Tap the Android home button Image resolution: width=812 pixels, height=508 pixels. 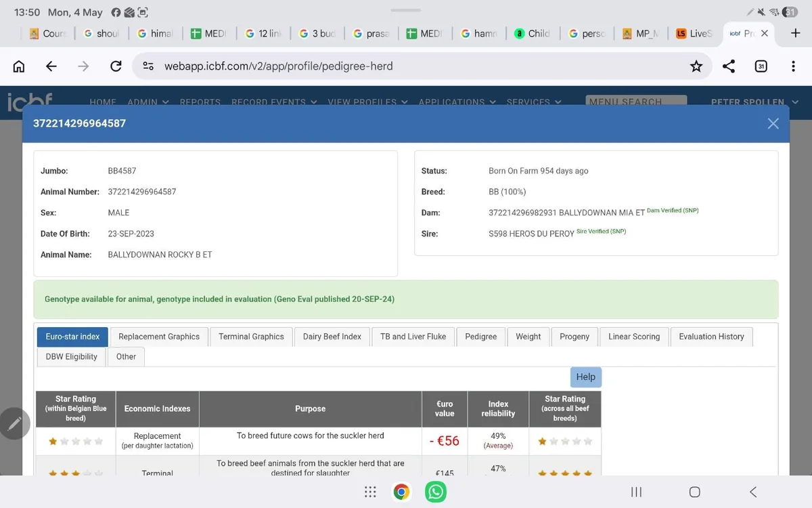(694, 492)
